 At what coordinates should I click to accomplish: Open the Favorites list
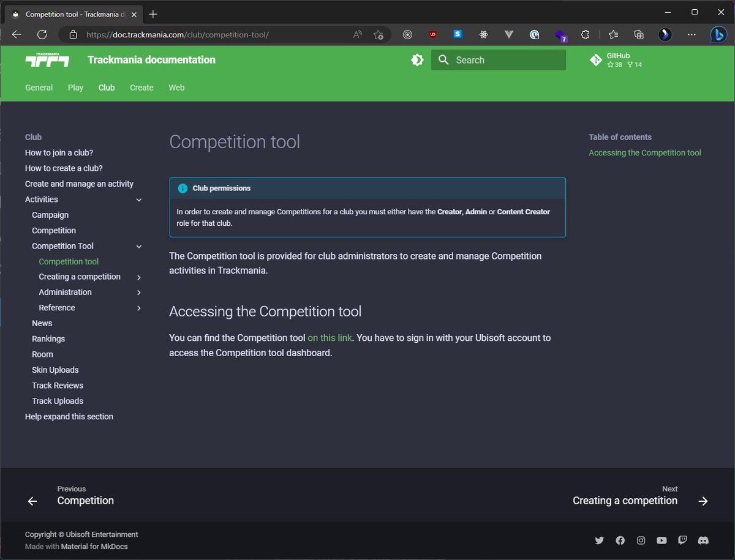613,35
